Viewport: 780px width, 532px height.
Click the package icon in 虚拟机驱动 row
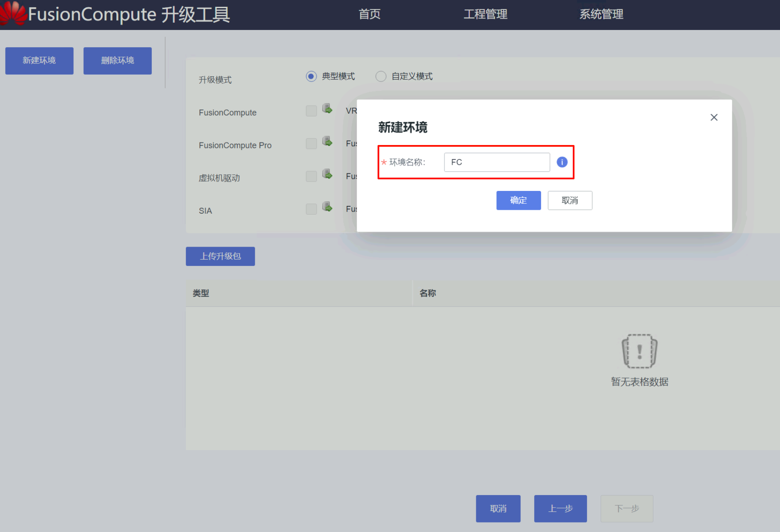click(x=327, y=174)
